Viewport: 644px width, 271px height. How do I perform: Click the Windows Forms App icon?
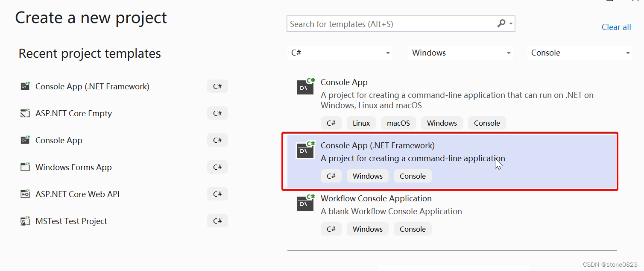(25, 167)
